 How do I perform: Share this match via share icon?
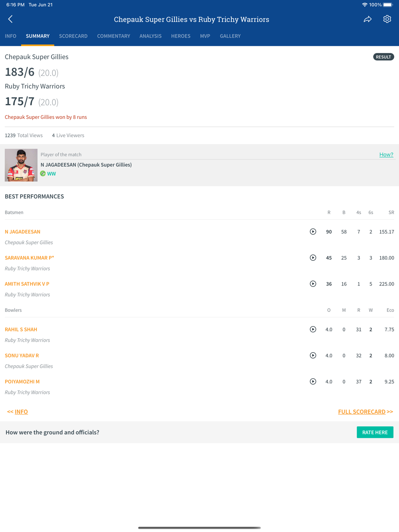coord(367,19)
